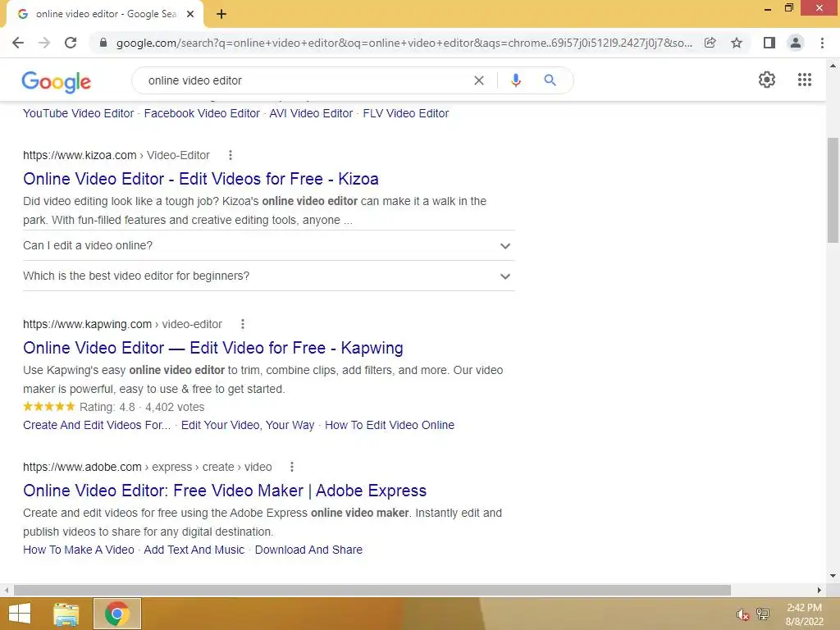
Task: Open the browser side panel
Action: click(769, 43)
